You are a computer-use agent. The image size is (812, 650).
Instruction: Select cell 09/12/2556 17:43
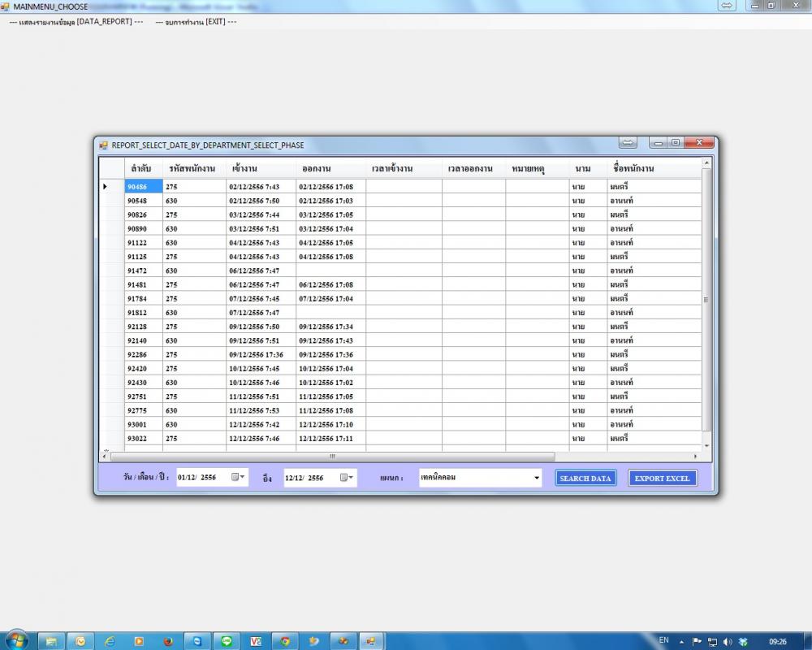point(331,340)
